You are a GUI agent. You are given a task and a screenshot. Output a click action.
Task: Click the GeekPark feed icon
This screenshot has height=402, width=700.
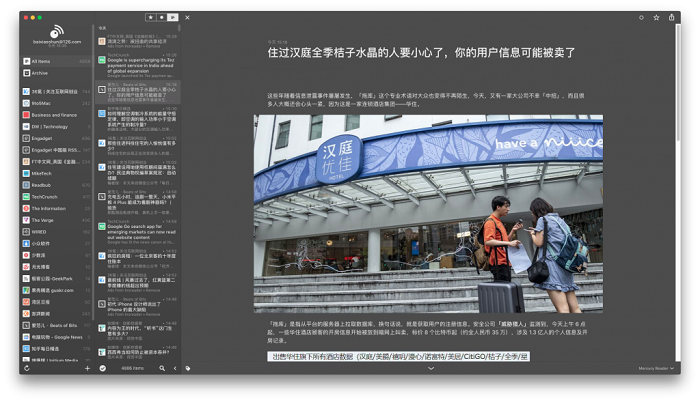(26, 279)
